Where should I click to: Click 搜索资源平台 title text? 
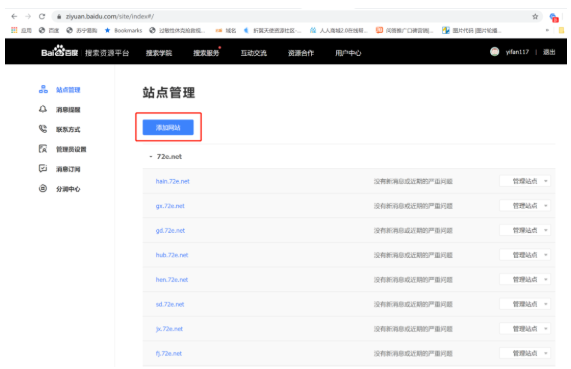pos(107,53)
